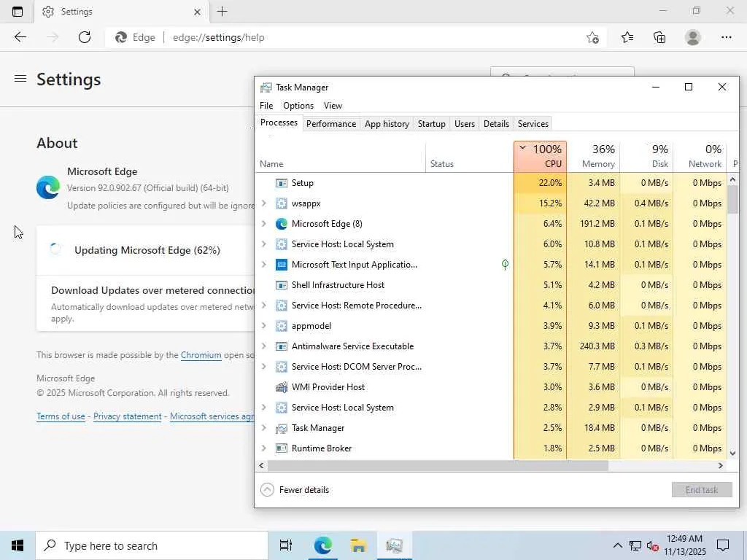
Task: Click the Microsoft Edge process icon
Action: pyautogui.click(x=282, y=224)
